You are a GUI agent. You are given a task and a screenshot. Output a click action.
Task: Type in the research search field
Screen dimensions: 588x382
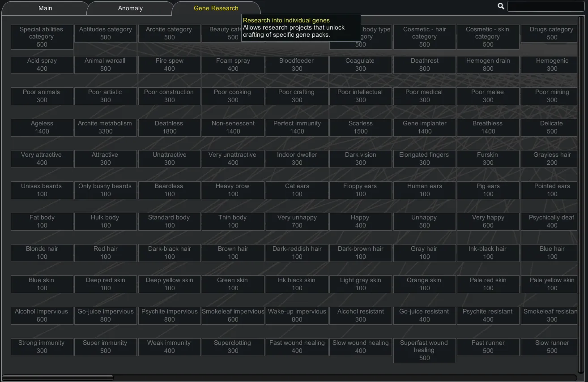coord(545,6)
